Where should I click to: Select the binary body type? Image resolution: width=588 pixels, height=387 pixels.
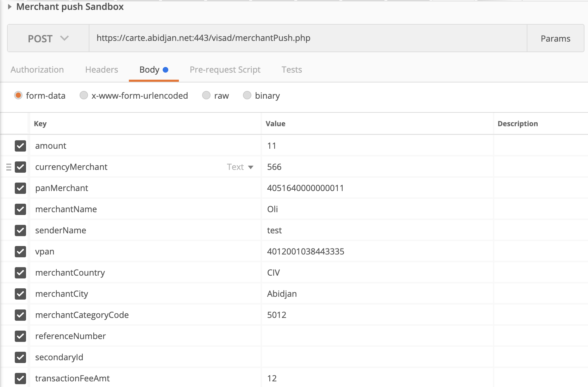(247, 96)
